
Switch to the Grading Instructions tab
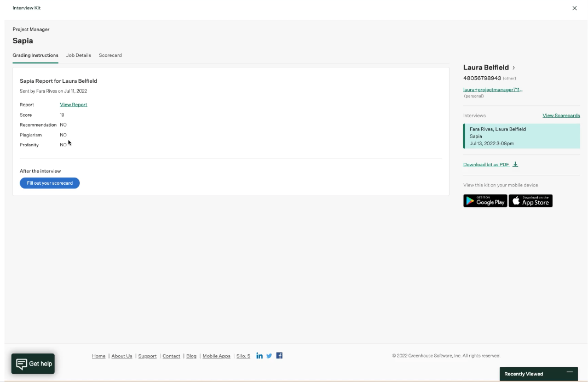click(x=36, y=55)
